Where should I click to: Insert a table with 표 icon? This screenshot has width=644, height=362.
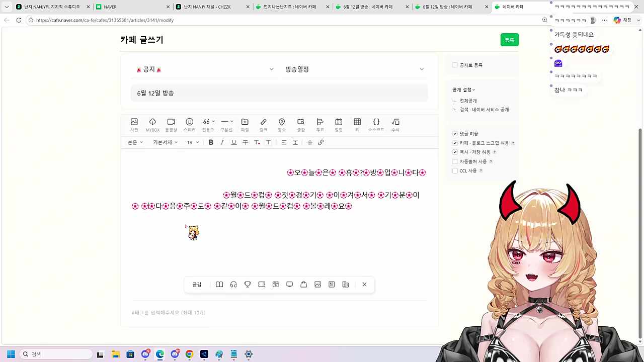point(357,125)
